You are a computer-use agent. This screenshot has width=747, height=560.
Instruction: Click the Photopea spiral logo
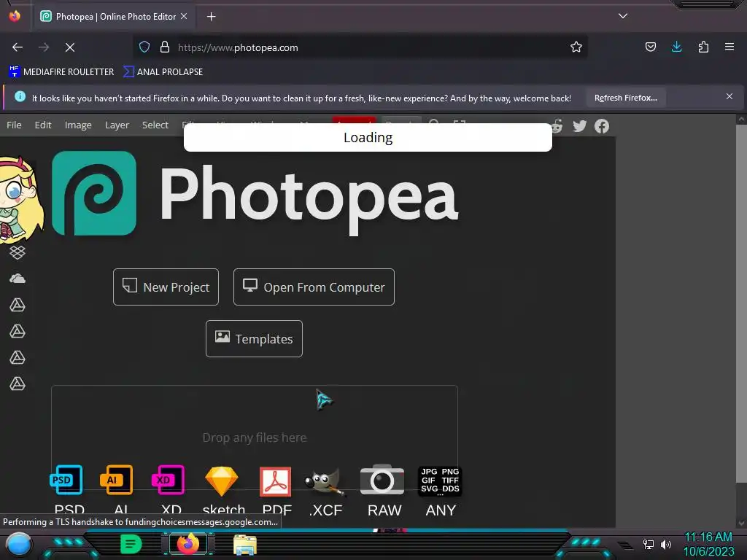click(x=94, y=192)
